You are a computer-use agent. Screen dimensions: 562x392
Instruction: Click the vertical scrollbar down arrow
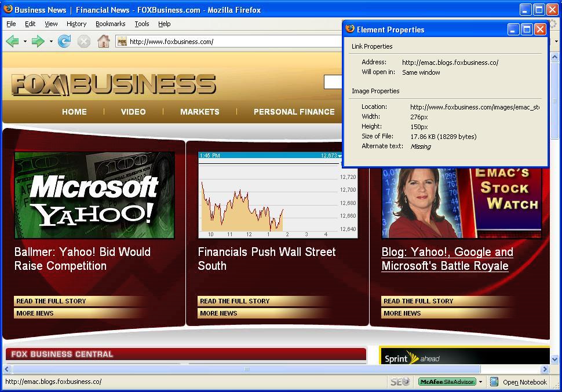coord(554,360)
